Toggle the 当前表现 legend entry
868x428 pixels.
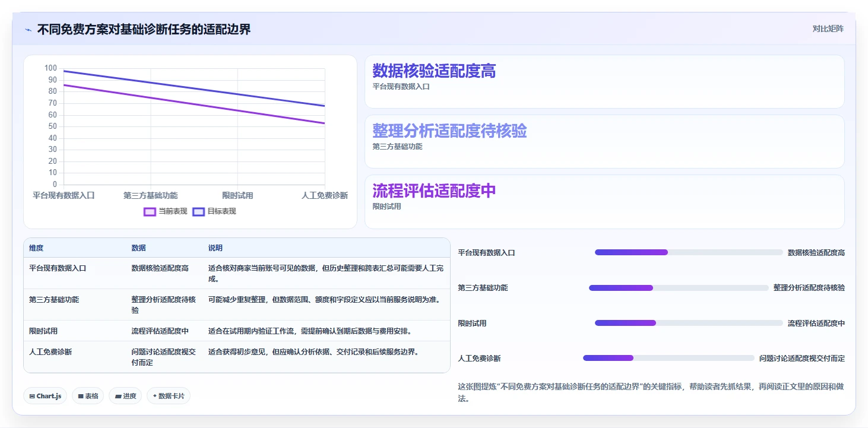click(166, 211)
